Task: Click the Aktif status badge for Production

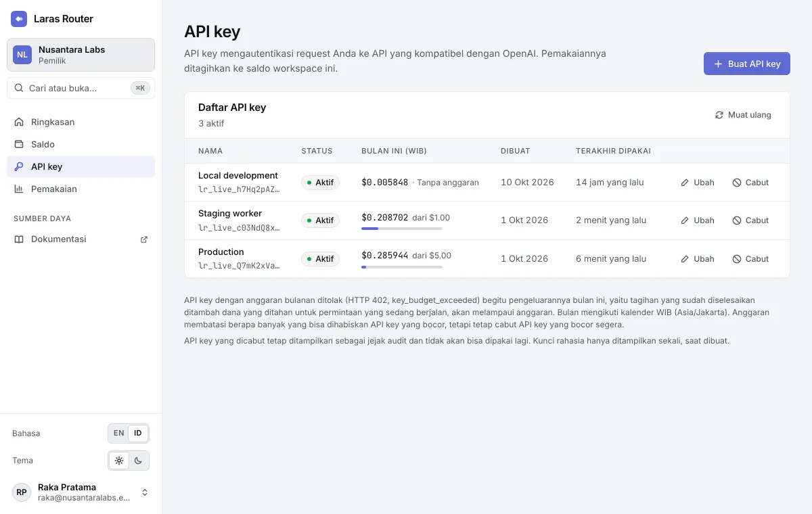Action: [321, 259]
